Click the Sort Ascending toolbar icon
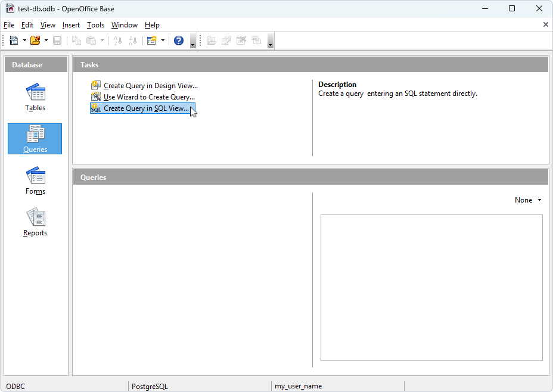Screen dimensions: 553x392 coord(117,40)
